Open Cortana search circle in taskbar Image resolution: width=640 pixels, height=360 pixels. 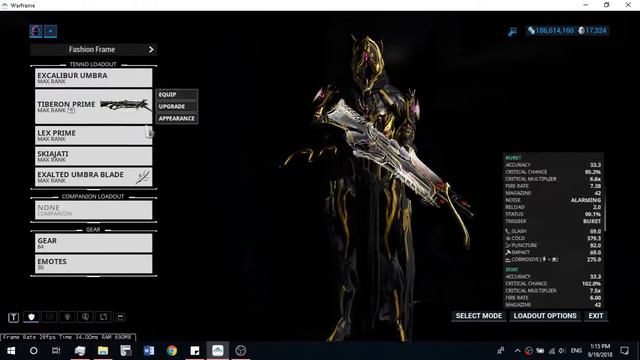click(33, 351)
